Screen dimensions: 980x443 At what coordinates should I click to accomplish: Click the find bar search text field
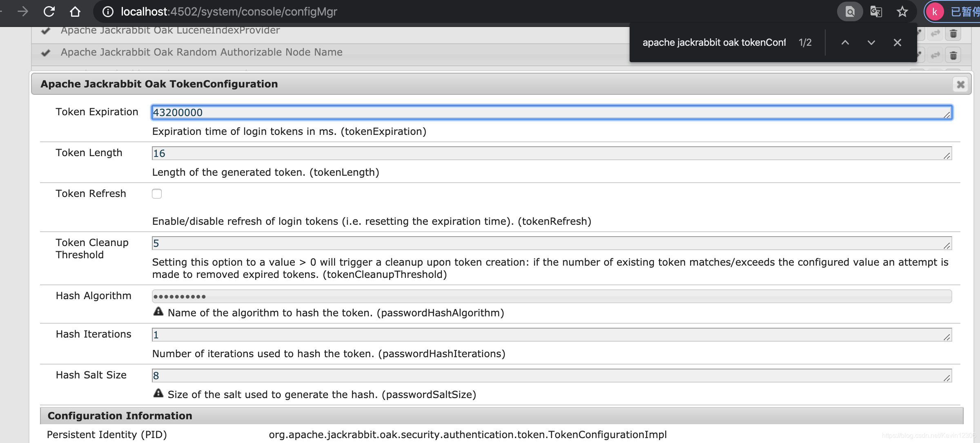pos(714,43)
